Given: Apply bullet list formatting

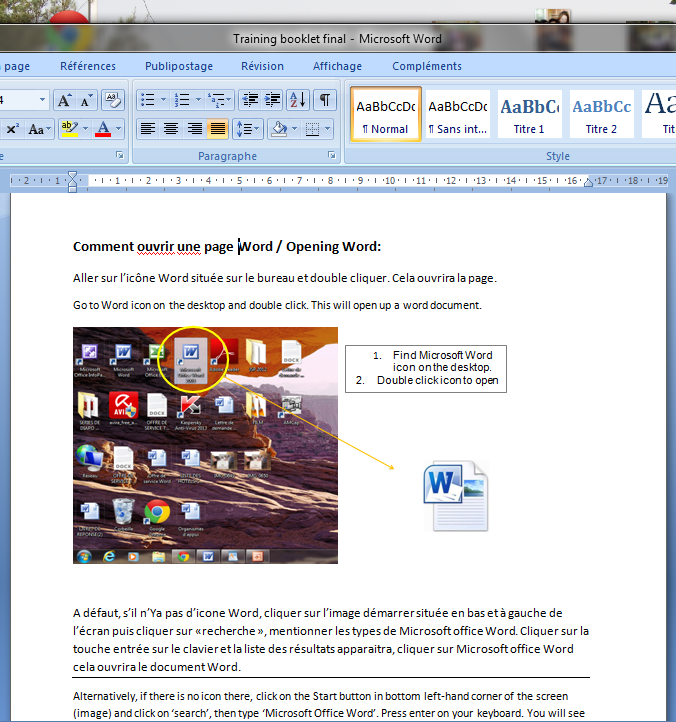Looking at the screenshot, I should pyautogui.click(x=148, y=100).
